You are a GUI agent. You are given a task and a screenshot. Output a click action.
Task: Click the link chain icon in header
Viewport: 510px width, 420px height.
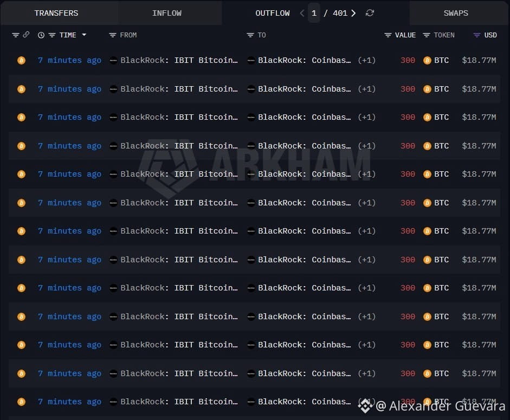click(26, 35)
